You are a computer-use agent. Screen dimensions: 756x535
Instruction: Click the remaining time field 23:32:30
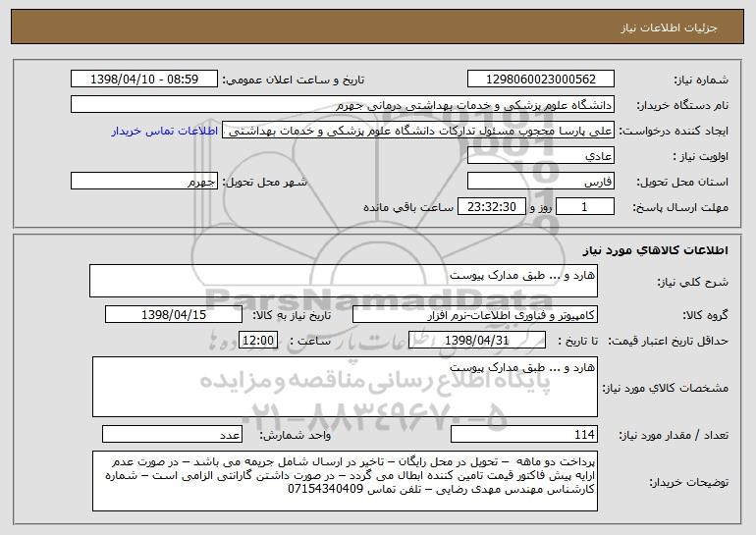tap(491, 207)
